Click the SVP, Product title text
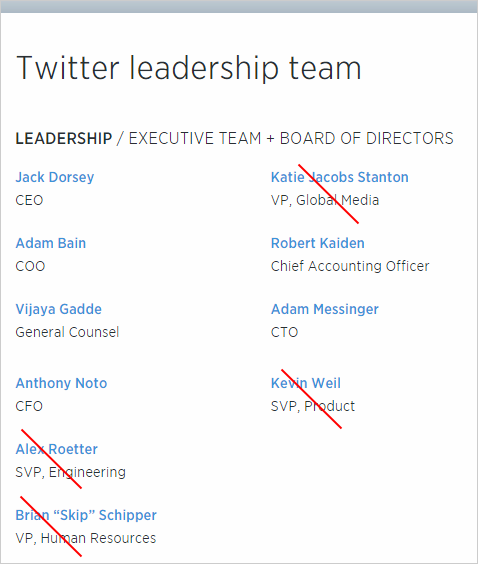The image size is (478, 564). tap(313, 406)
